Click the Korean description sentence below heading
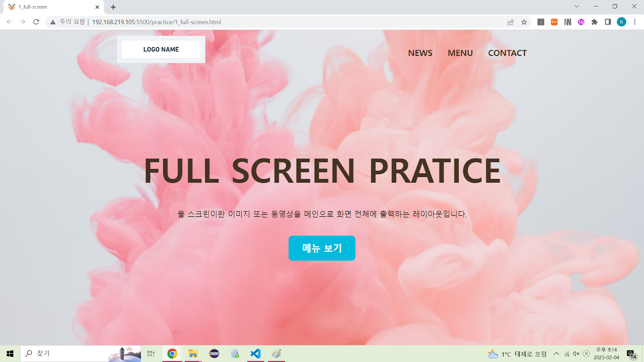This screenshot has width=644, height=362. click(x=322, y=214)
